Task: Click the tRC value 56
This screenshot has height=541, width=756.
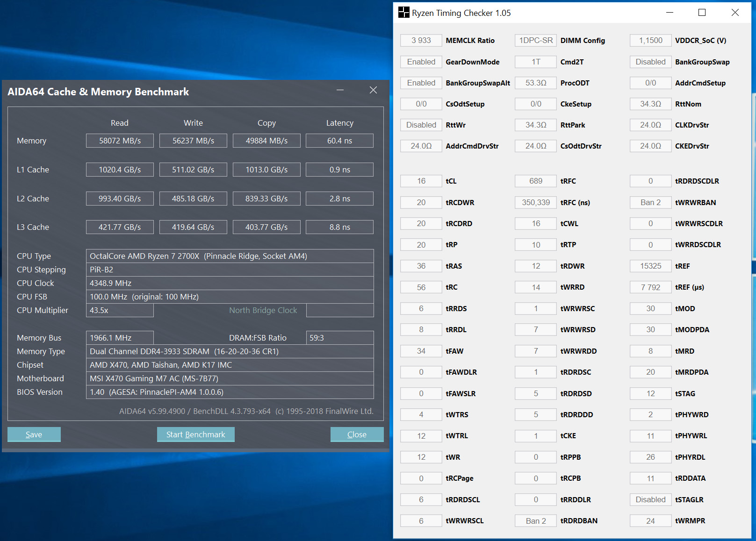Action: coord(421,287)
